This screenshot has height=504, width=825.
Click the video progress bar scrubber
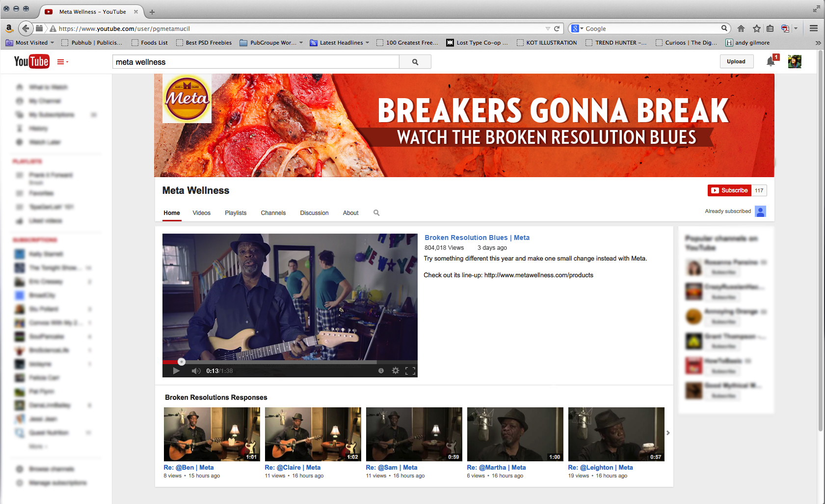182,362
